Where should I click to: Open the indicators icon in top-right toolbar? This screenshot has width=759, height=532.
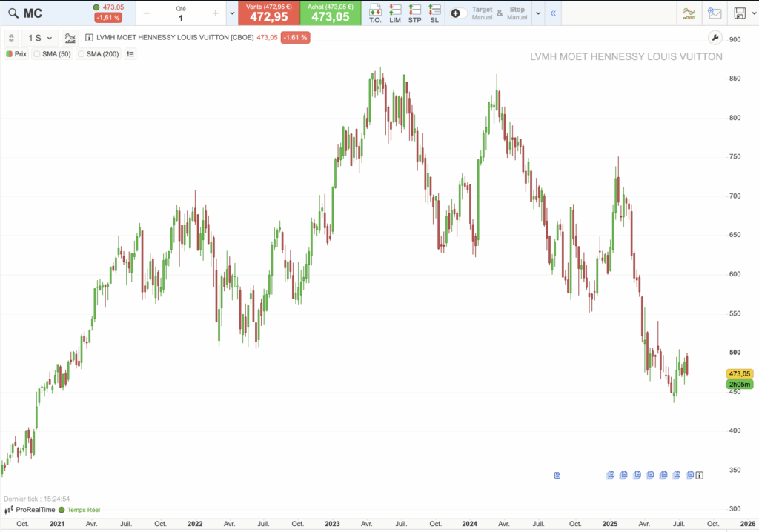(689, 13)
